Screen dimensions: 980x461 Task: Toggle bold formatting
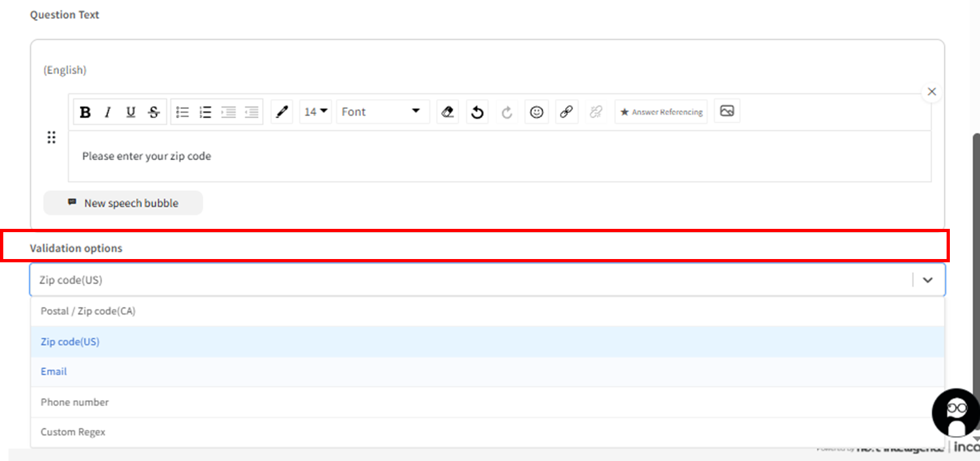[x=85, y=112]
